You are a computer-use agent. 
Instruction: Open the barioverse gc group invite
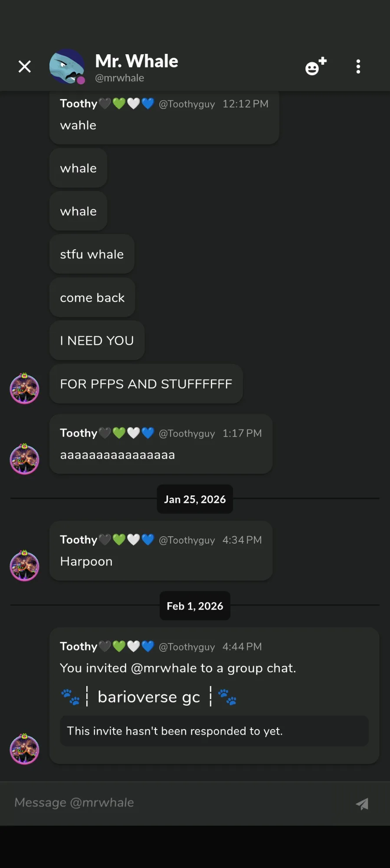pos(149,697)
